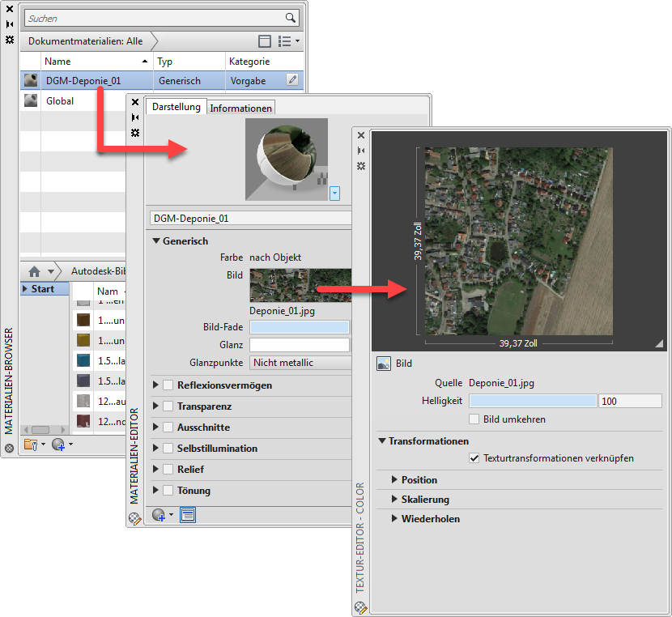The image size is (672, 617).
Task: Click the library panel toggle icon
Action: [x=265, y=40]
